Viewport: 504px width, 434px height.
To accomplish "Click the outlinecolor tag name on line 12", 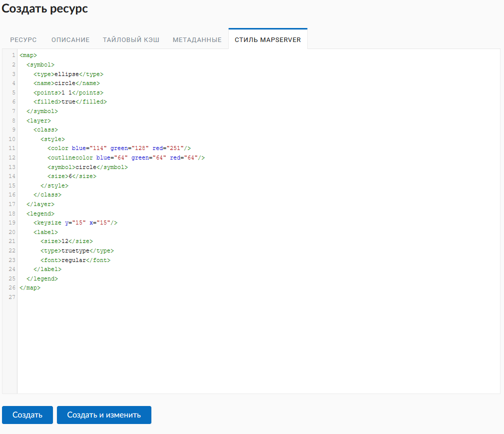I will coord(71,157).
